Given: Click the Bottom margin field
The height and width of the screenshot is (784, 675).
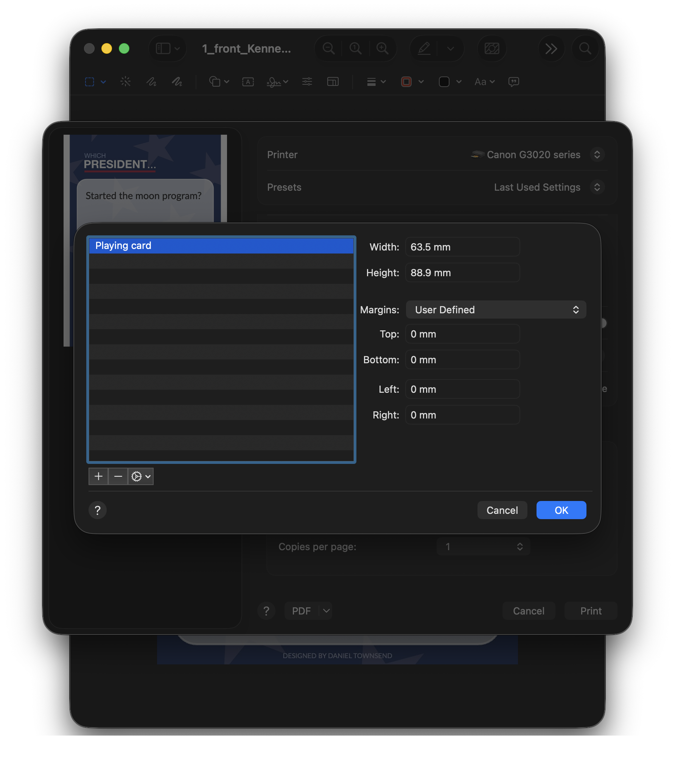Looking at the screenshot, I should point(462,360).
